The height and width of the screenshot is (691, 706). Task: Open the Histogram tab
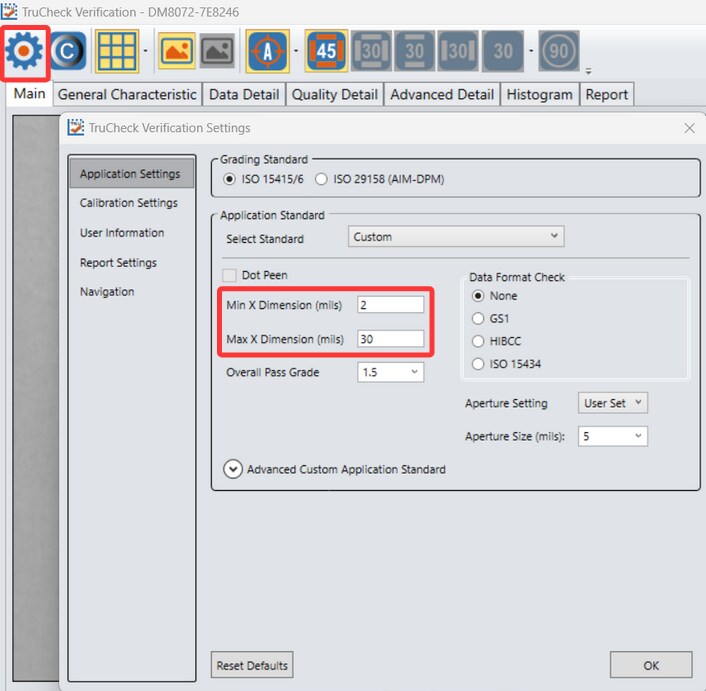[539, 95]
